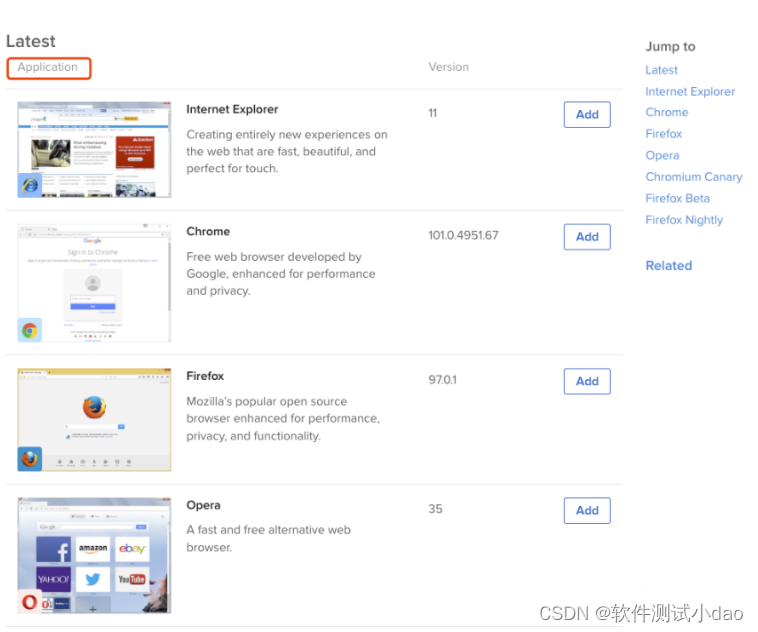Click the Internet Explorer title text
The image size is (758, 632).
232,109
